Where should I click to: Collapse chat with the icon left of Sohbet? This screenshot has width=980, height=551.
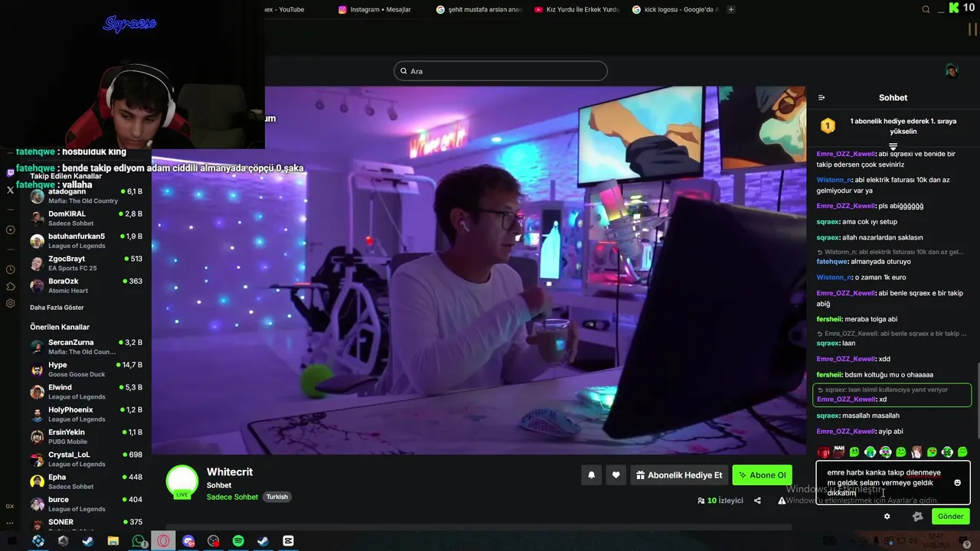click(x=822, y=98)
